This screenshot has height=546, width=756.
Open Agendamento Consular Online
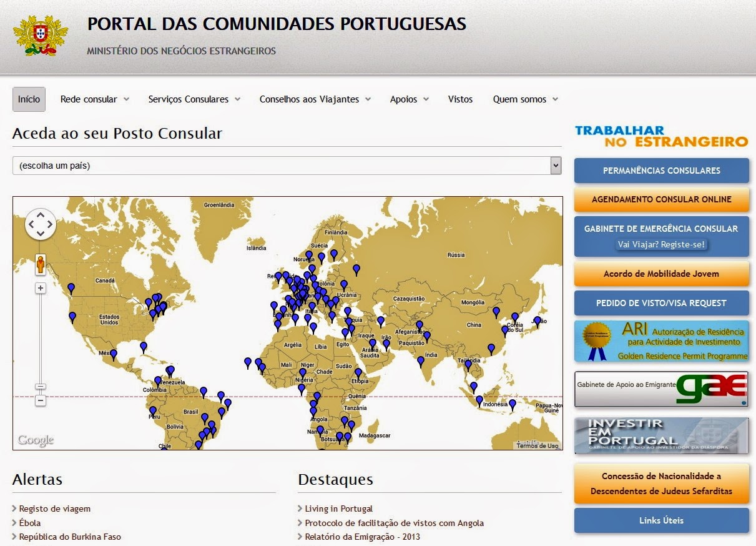[x=660, y=200]
